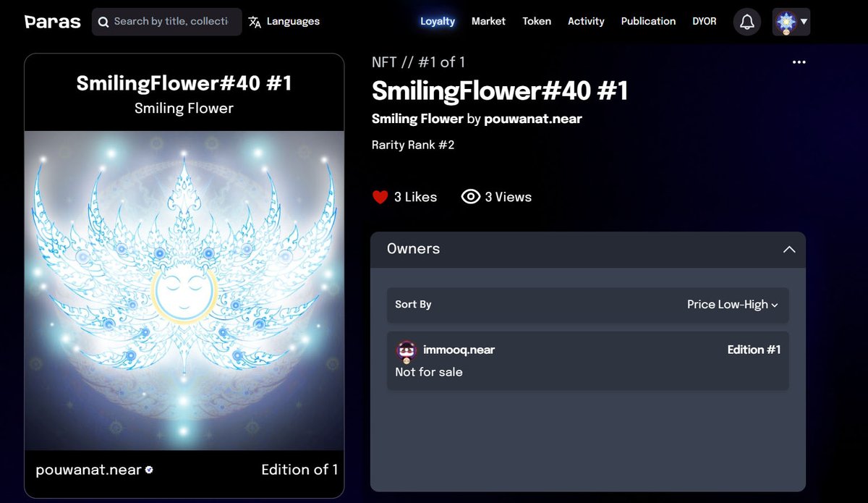
Task: Click the Publication link
Action: coord(648,21)
